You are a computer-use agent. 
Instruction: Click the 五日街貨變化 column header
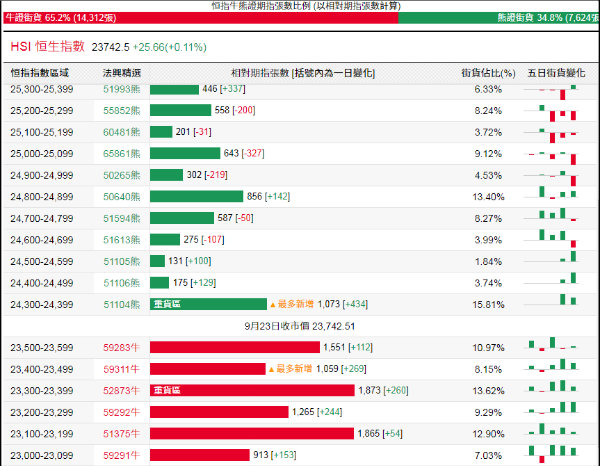pos(556,73)
